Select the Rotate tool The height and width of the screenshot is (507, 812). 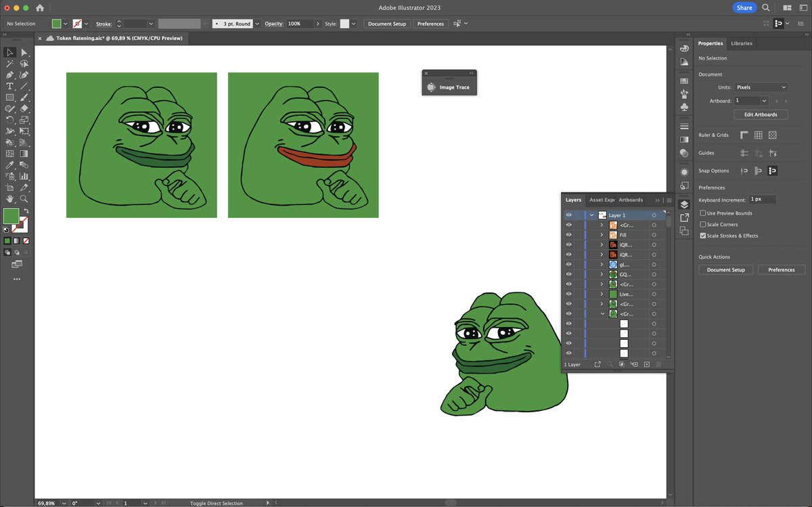point(10,120)
